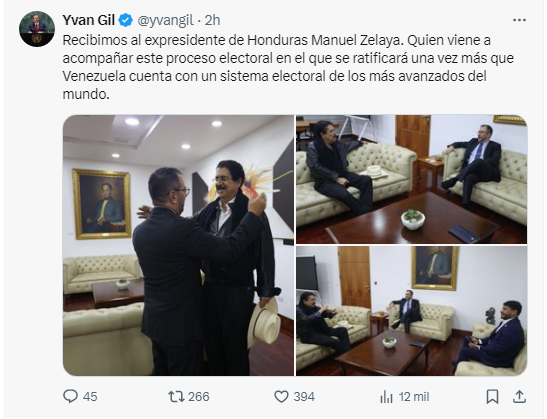
Task: Like the tweet with the heart icon
Action: (x=281, y=397)
